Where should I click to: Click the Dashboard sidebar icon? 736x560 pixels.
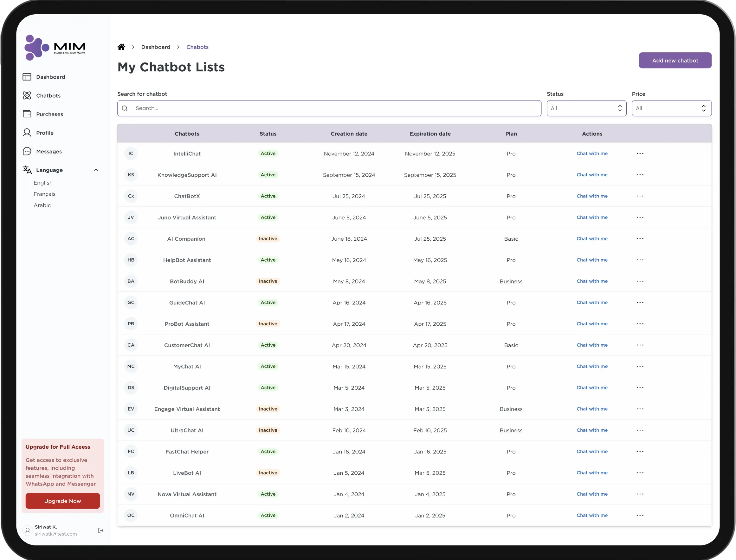[x=27, y=77]
